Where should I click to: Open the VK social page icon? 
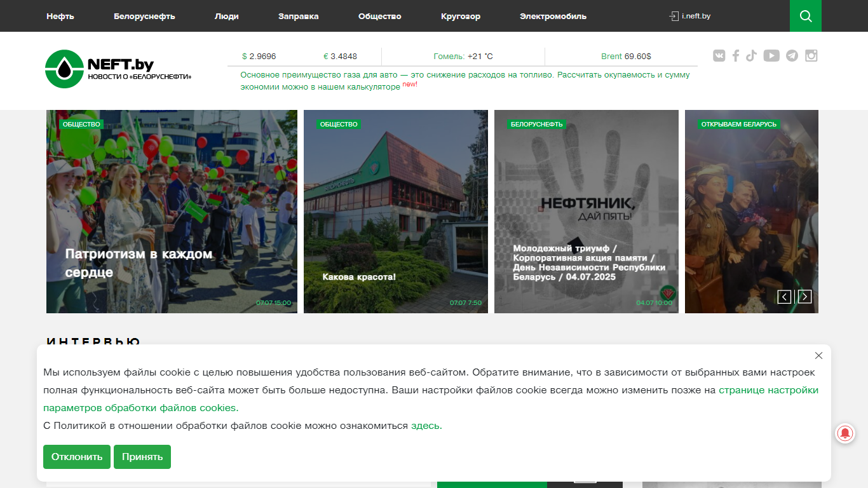coord(719,56)
